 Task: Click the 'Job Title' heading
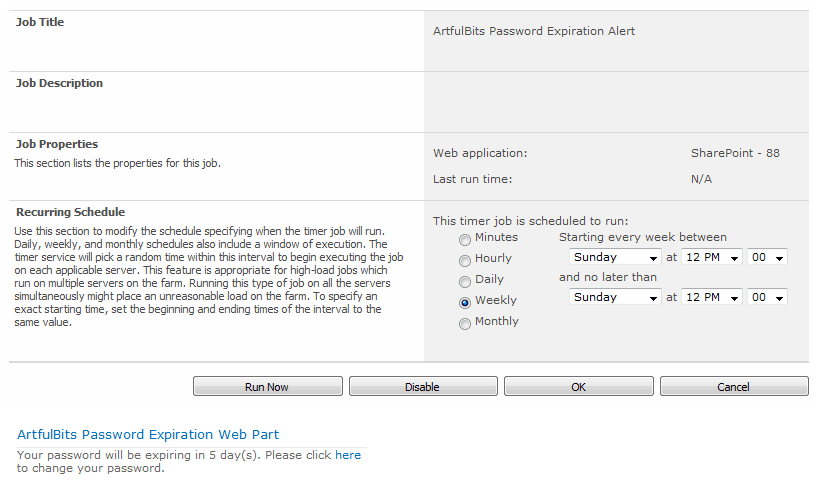click(40, 22)
